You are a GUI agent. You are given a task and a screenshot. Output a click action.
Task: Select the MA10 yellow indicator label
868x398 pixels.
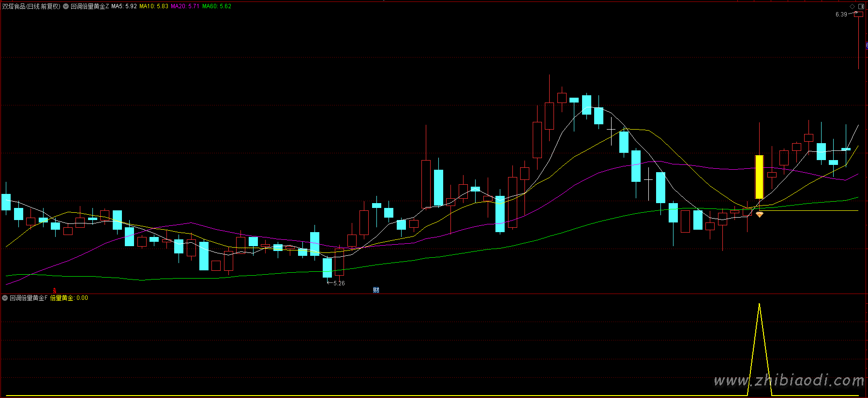tap(154, 6)
